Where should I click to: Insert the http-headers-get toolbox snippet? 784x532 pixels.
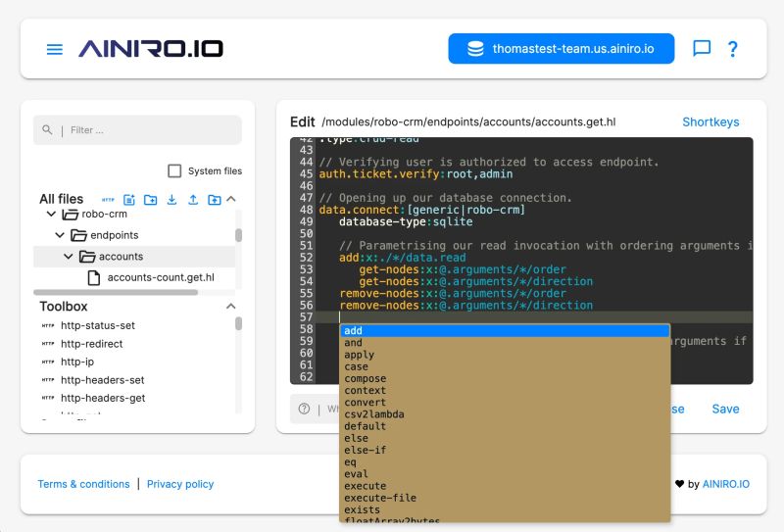pyautogui.click(x=103, y=398)
